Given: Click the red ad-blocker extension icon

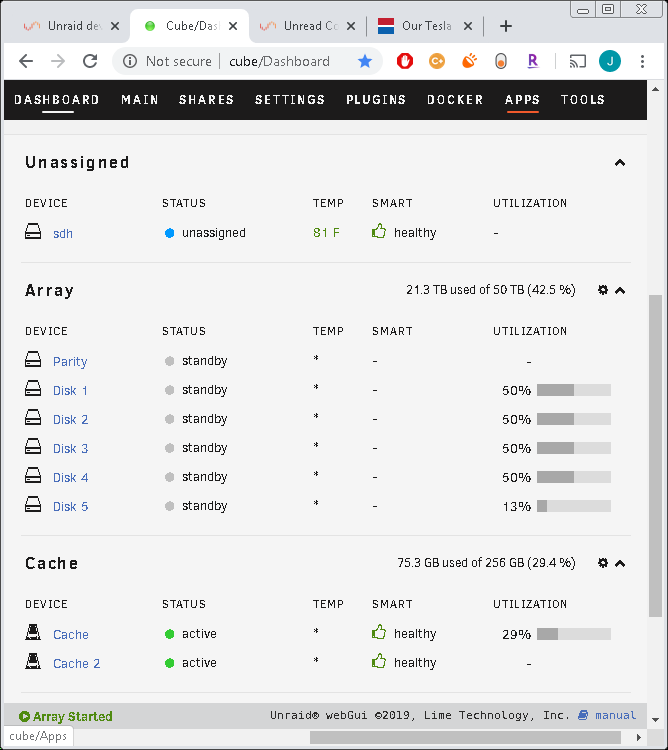Looking at the screenshot, I should (x=405, y=61).
